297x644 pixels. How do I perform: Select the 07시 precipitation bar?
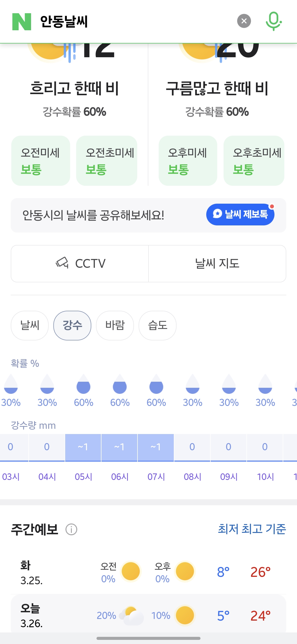[x=156, y=447]
